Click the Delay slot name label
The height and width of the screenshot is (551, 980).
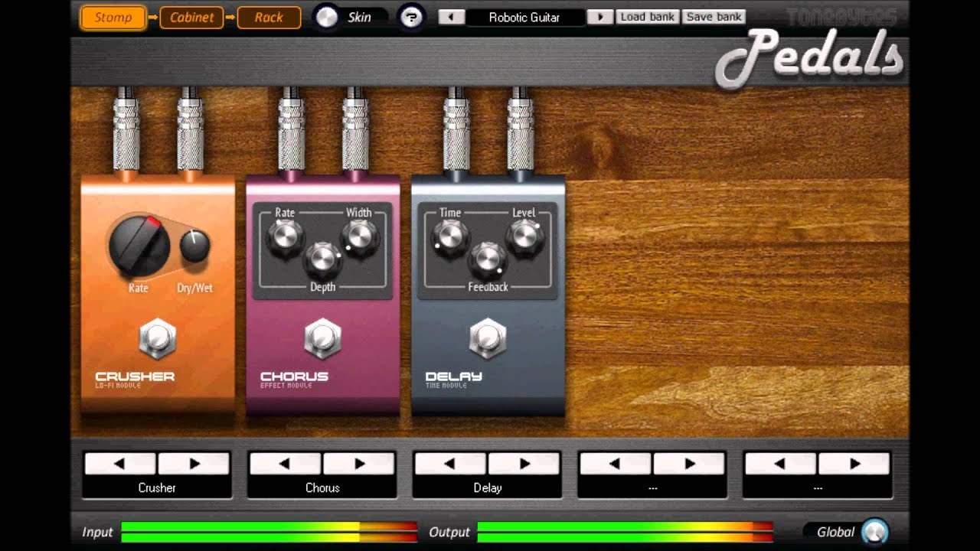(488, 487)
